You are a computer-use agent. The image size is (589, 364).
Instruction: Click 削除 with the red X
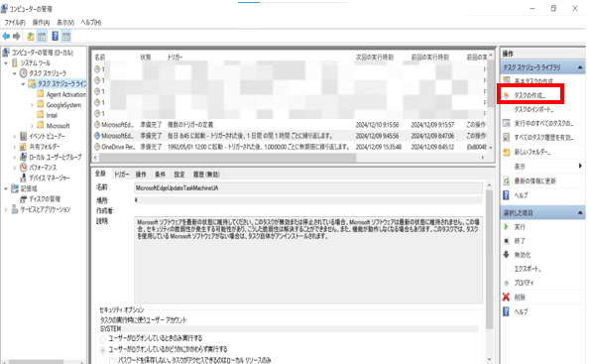coord(520,298)
